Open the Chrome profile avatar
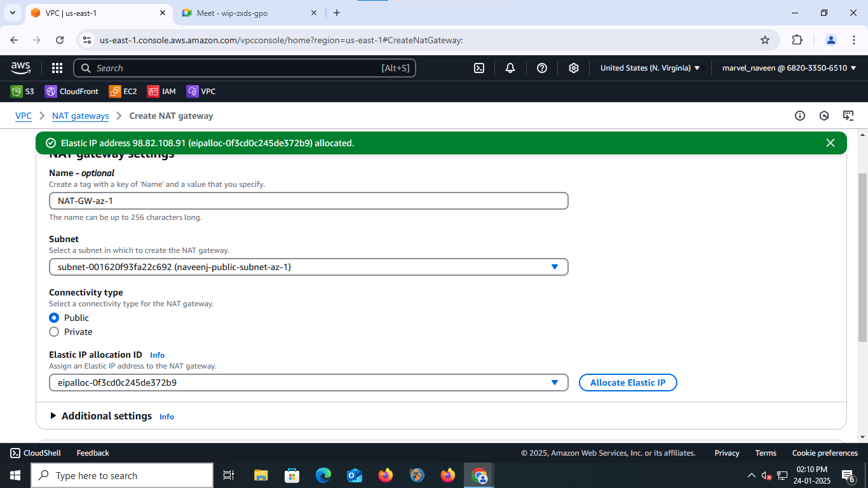The height and width of the screenshot is (488, 868). [x=831, y=40]
